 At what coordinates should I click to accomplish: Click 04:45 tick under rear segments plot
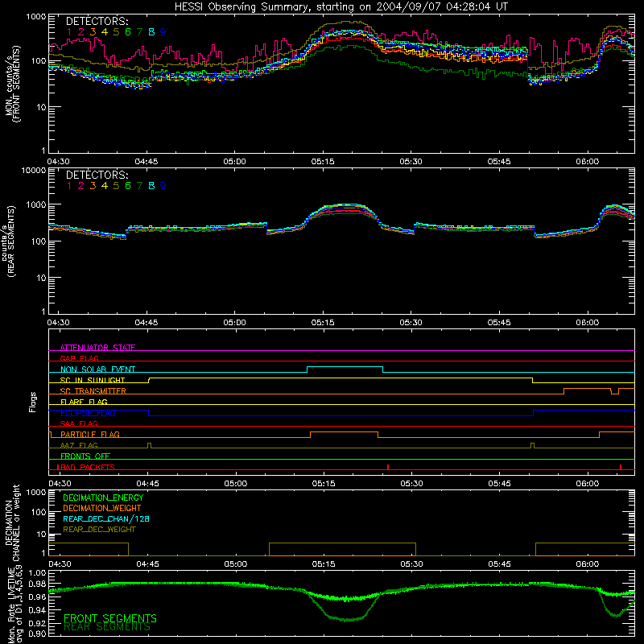click(x=147, y=323)
